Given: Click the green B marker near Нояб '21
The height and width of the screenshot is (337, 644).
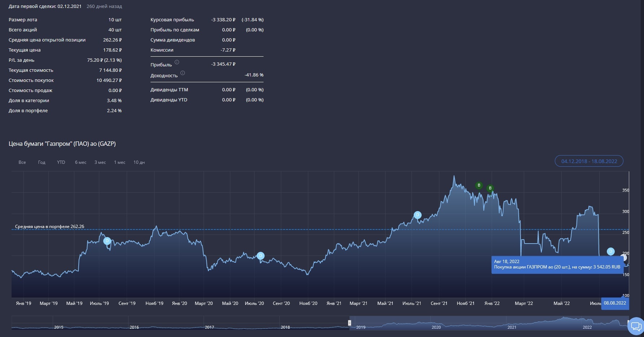Looking at the screenshot, I should coord(479,185).
